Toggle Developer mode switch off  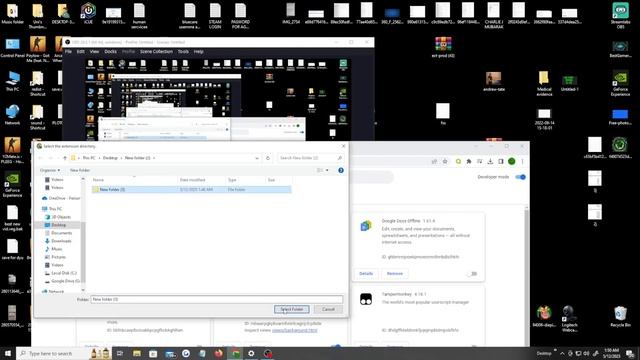[520, 177]
